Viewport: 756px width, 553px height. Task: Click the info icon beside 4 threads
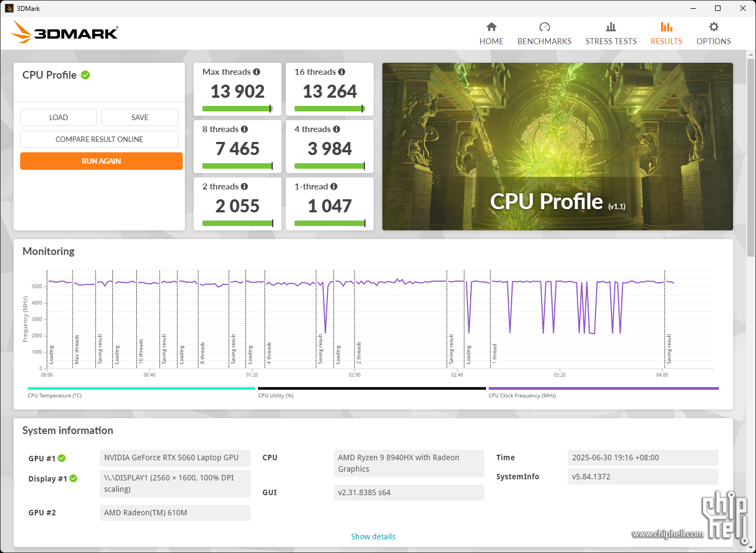(337, 129)
